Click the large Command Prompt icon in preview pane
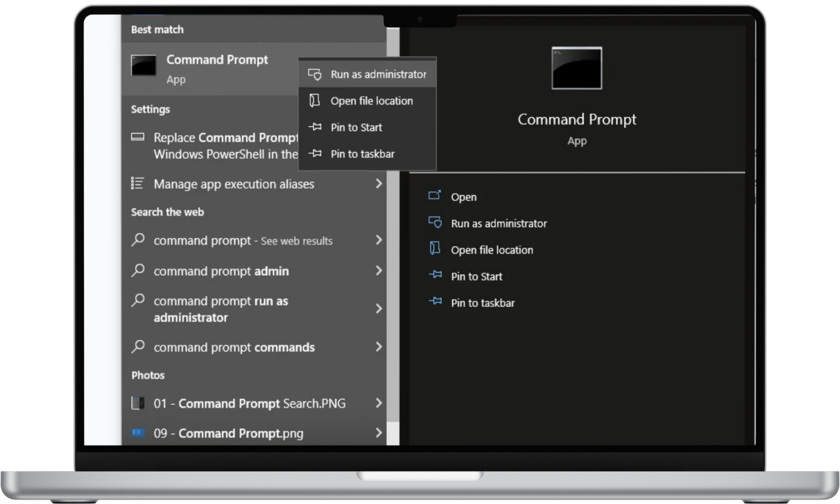Image resolution: width=840 pixels, height=504 pixels. point(577,68)
